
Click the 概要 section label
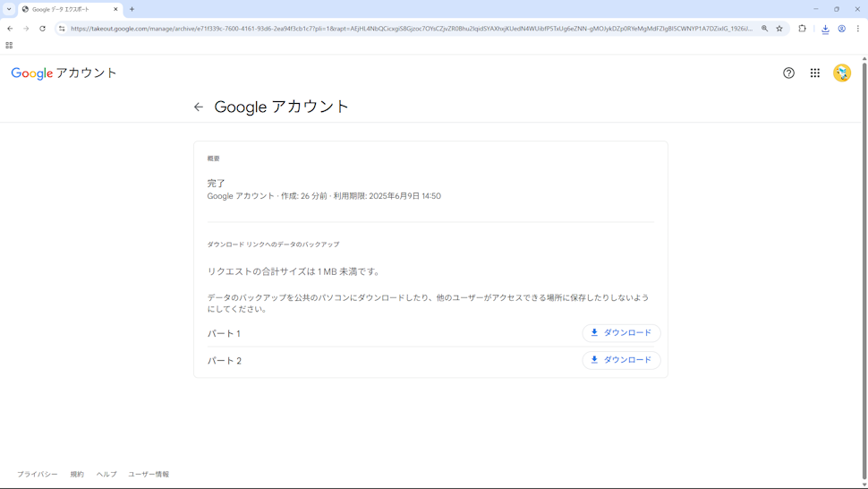[x=213, y=159]
